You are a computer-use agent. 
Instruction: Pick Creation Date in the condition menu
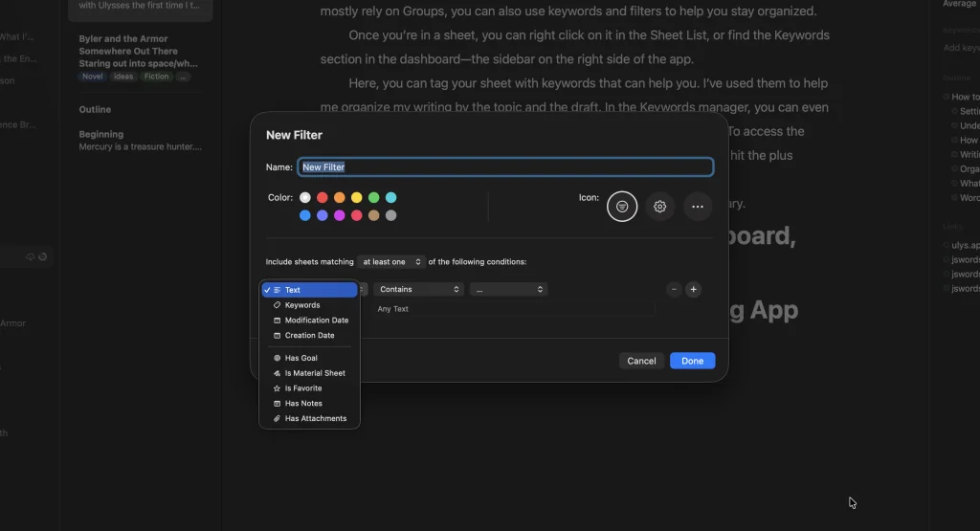tap(309, 336)
